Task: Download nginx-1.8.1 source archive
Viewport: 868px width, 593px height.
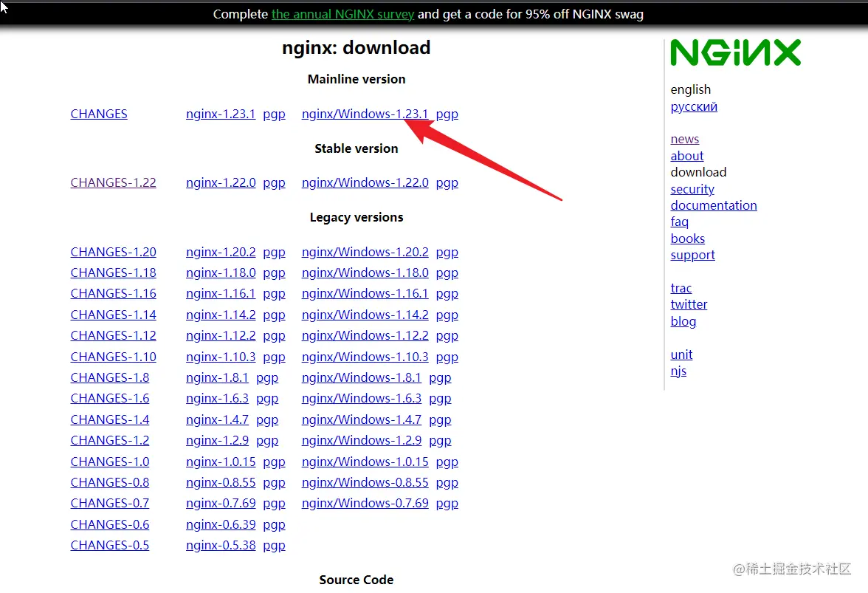Action: pos(217,377)
